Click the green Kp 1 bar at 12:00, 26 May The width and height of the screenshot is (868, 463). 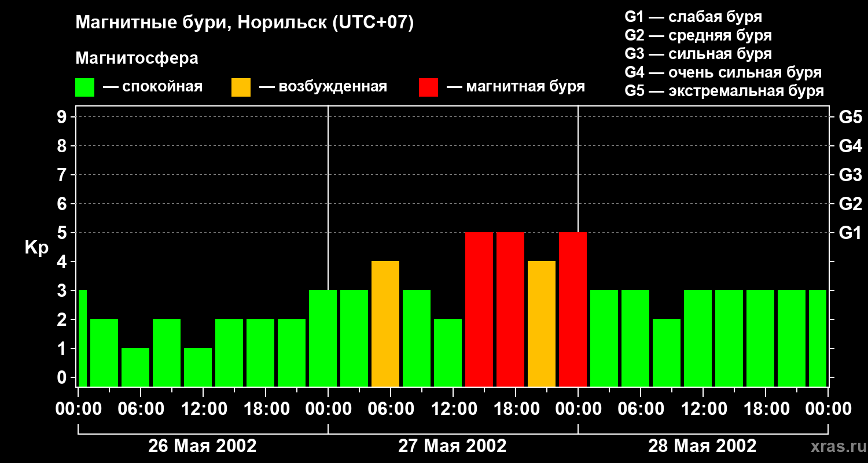pos(198,367)
